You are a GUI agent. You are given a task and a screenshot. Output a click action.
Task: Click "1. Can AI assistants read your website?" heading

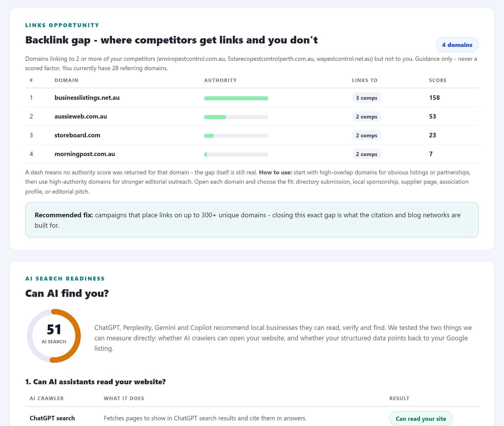pyautogui.click(x=95, y=382)
